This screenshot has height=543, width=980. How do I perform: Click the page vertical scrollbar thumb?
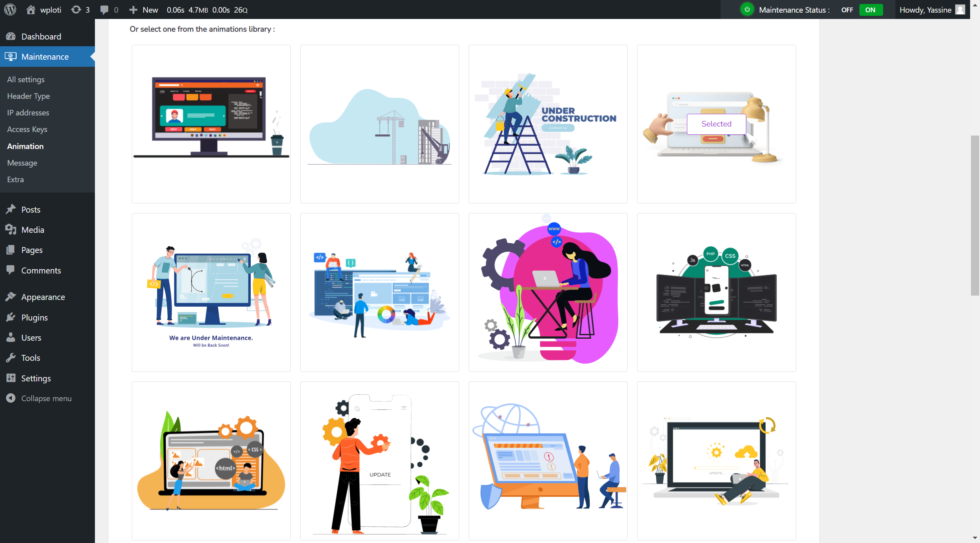(x=975, y=215)
